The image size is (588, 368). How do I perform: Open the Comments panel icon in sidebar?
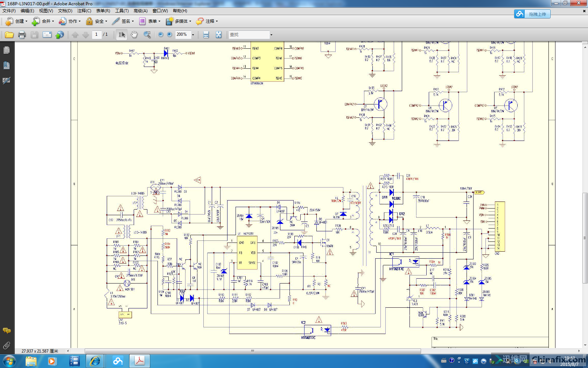6,330
